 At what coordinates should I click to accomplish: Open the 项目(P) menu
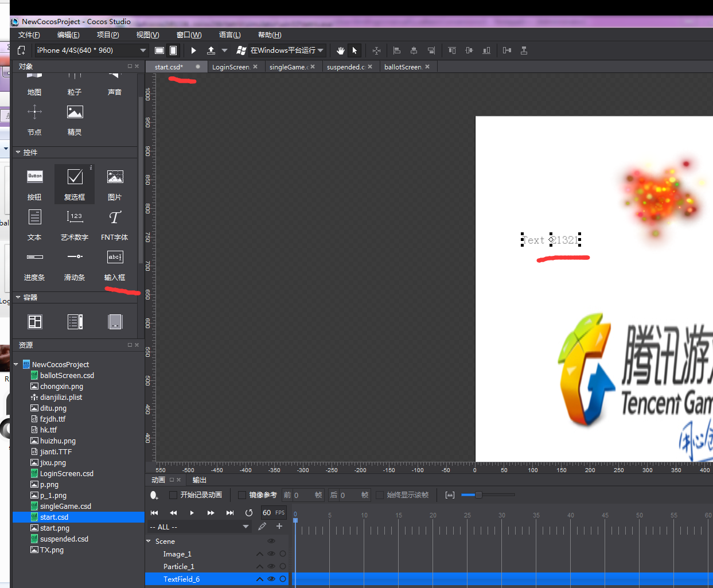pyautogui.click(x=108, y=35)
